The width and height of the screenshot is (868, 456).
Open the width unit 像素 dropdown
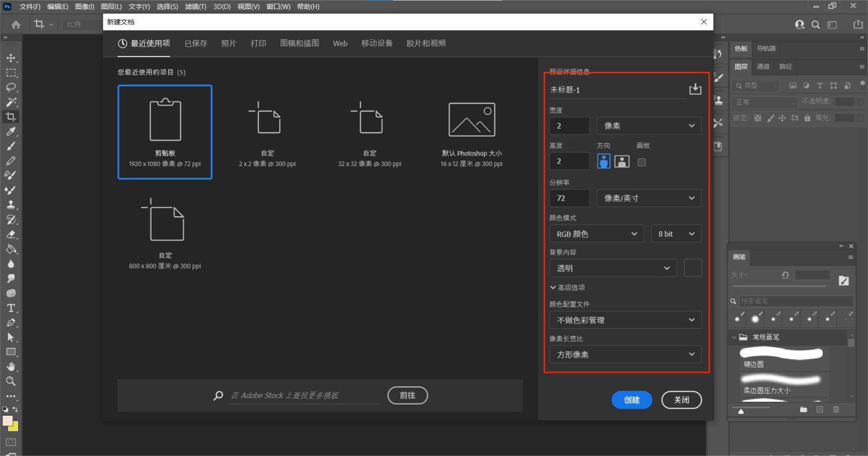(x=649, y=126)
